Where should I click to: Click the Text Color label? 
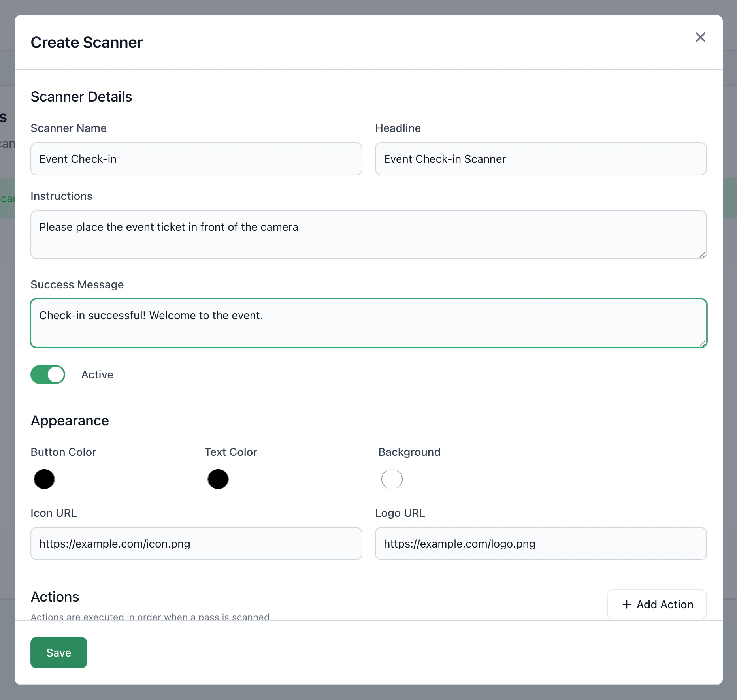231,452
